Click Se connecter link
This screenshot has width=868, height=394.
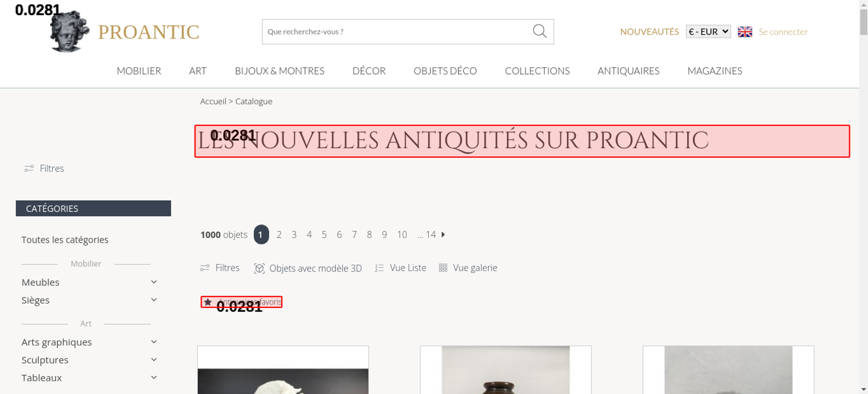click(x=783, y=32)
